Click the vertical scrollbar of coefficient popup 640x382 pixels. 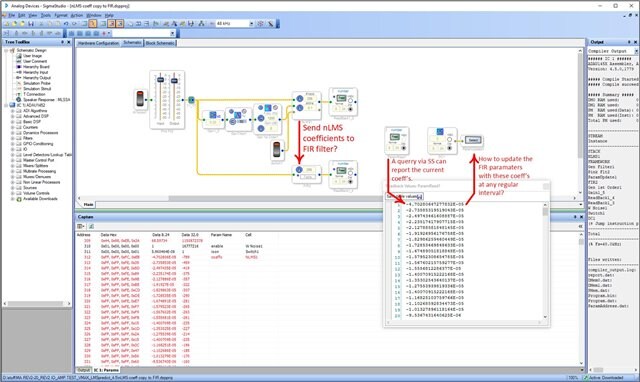(545, 260)
